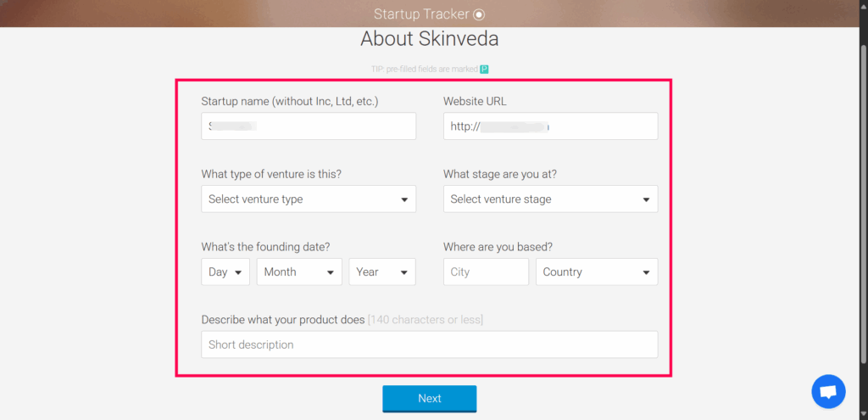Click into the City text field
Viewport: 868px width, 420px height.
click(x=486, y=272)
